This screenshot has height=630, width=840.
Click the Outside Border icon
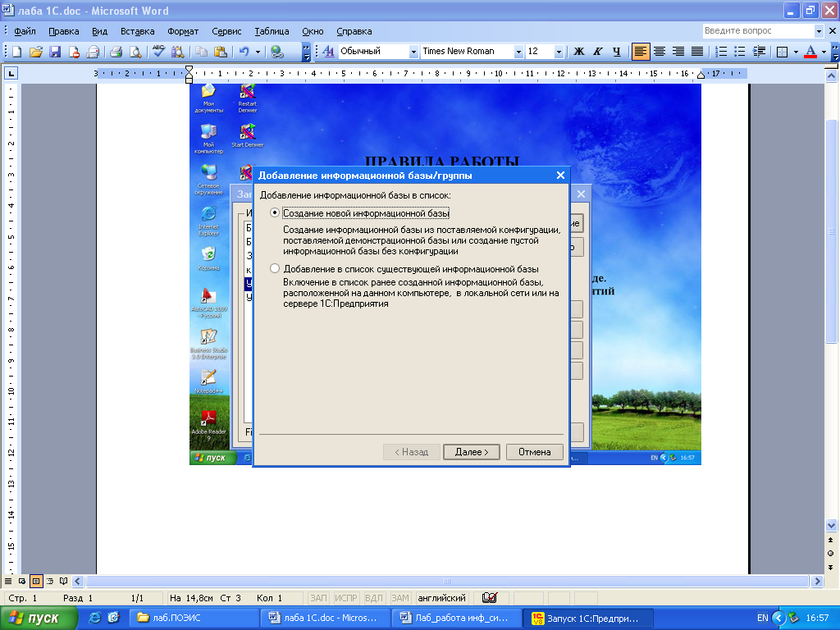[782, 52]
